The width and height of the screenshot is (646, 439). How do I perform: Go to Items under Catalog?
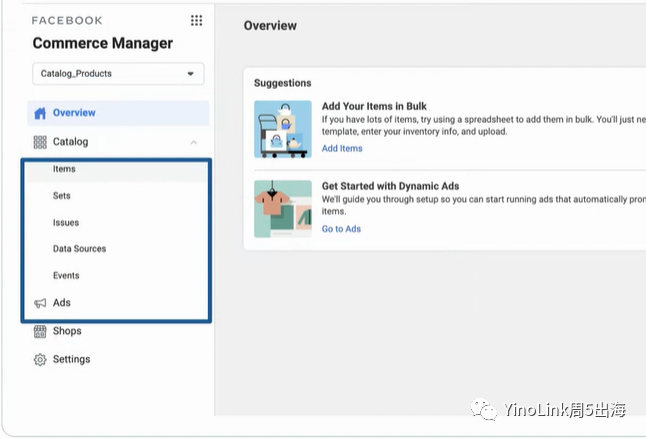64,169
